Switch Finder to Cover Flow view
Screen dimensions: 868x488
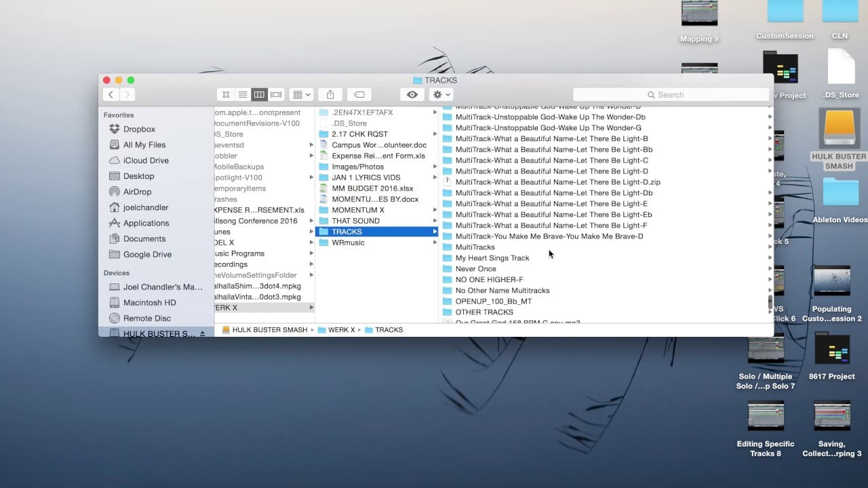[x=275, y=95]
